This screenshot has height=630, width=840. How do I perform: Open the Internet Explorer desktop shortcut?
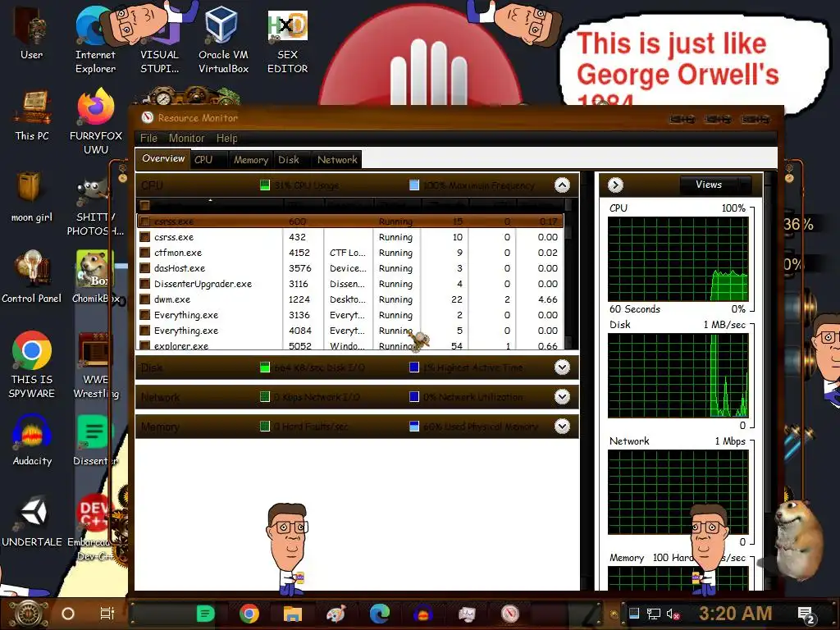click(95, 39)
